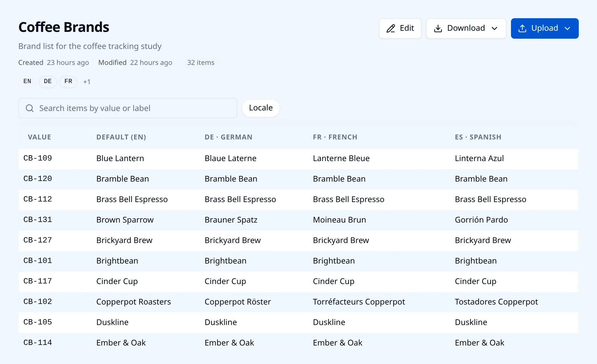
Task: Click the VALUE column header
Action: [39, 137]
